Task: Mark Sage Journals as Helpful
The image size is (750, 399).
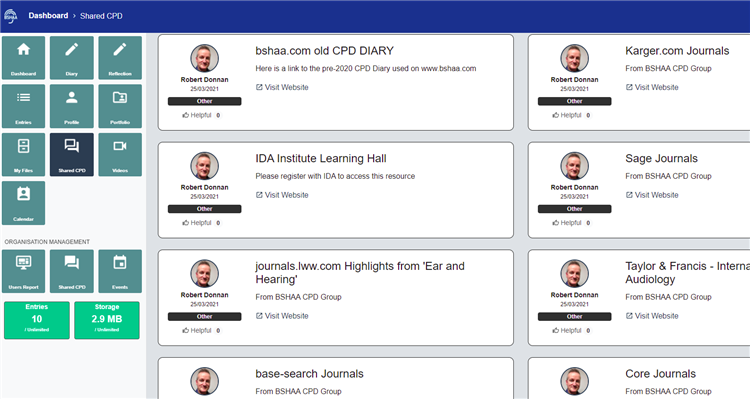Action: coord(572,222)
